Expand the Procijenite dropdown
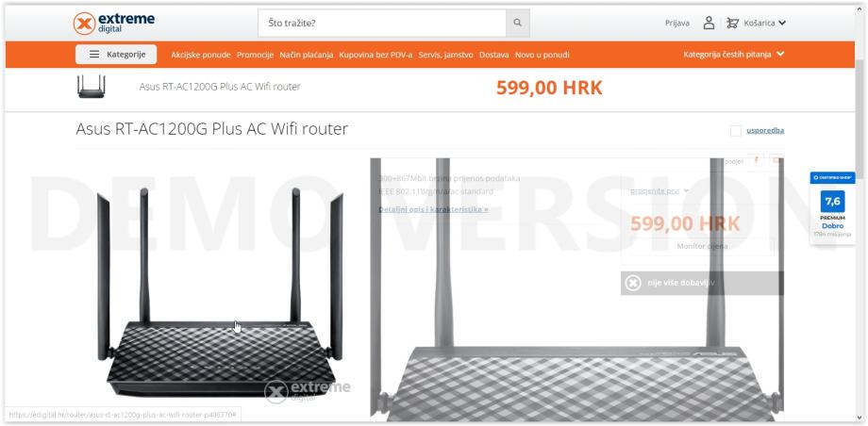This screenshot has width=868, height=426. click(659, 191)
